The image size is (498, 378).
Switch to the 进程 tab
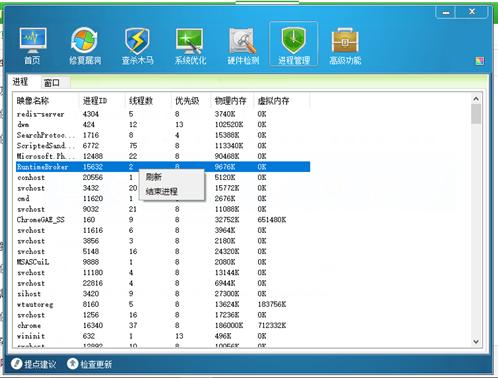pyautogui.click(x=20, y=82)
